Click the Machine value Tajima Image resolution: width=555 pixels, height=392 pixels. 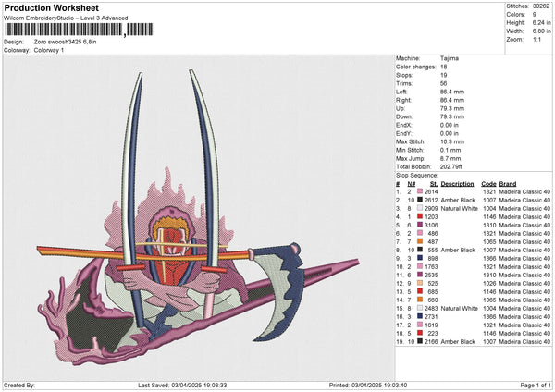[450, 58]
